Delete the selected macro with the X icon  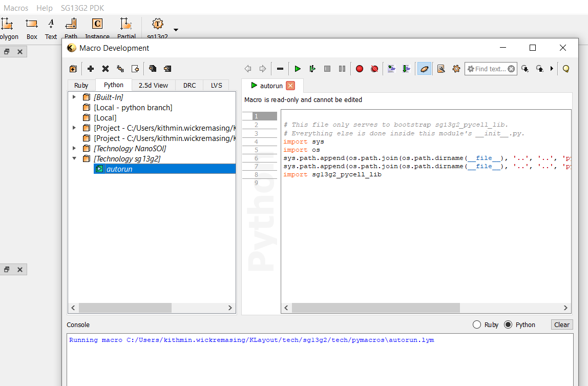tap(106, 69)
